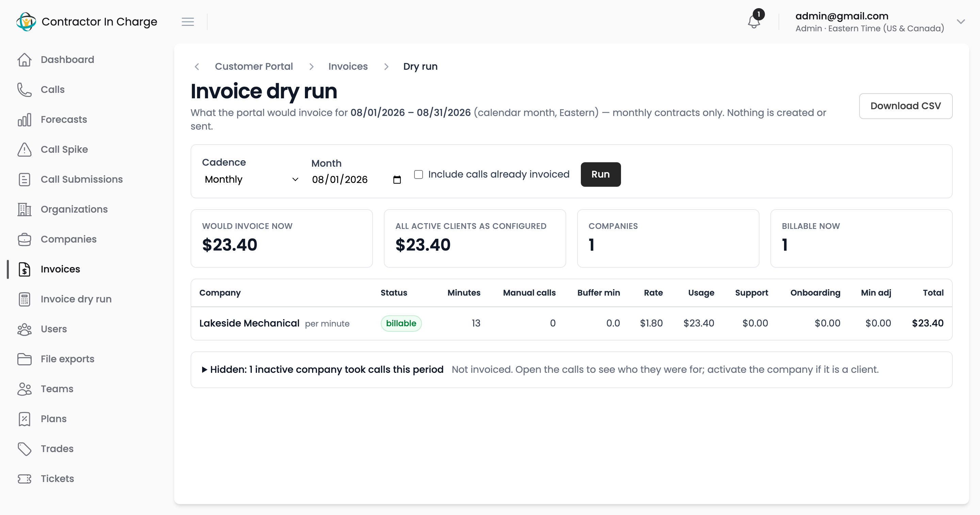Toggle the hamburger sidebar menu icon
This screenshot has width=980, height=515.
pos(187,22)
